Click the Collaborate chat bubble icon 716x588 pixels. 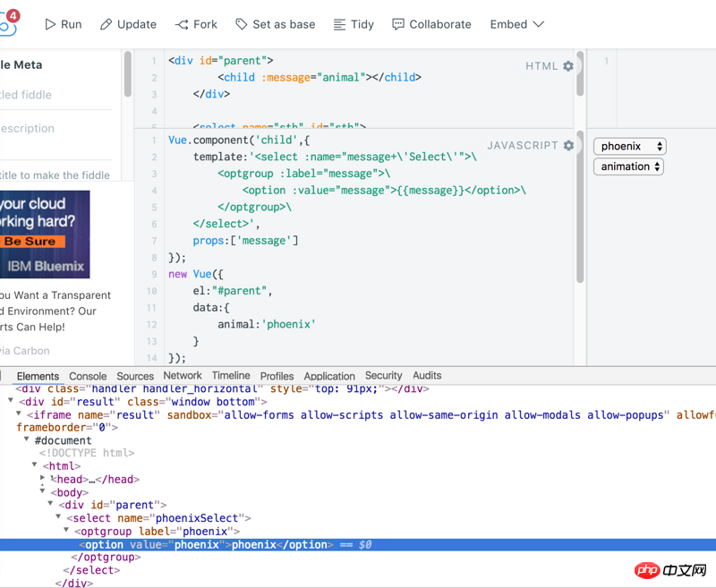coord(398,24)
